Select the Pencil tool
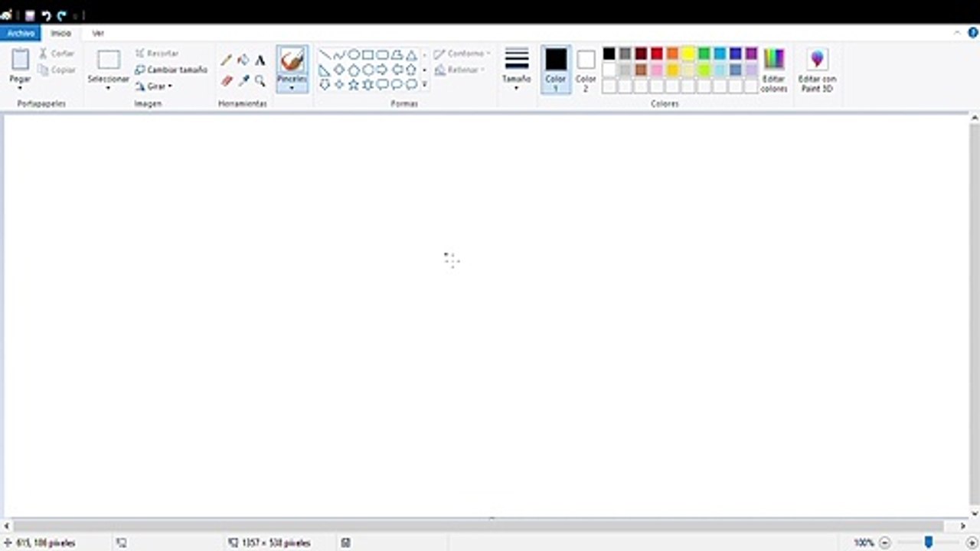Screen dimensions: 980x551 tap(227, 60)
